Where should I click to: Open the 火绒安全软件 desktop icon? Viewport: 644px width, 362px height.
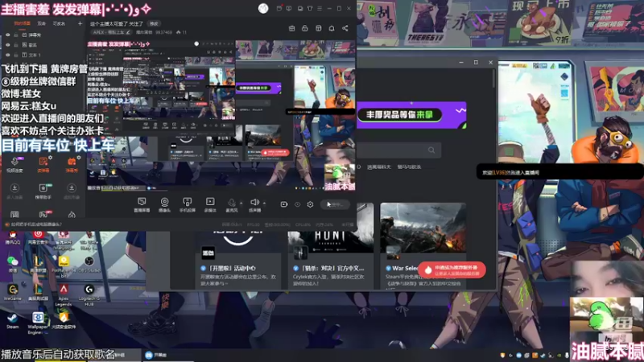click(64, 320)
